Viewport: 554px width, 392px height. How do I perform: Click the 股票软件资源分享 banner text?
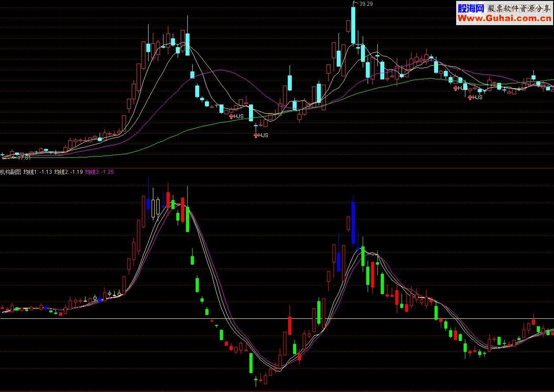(x=519, y=8)
